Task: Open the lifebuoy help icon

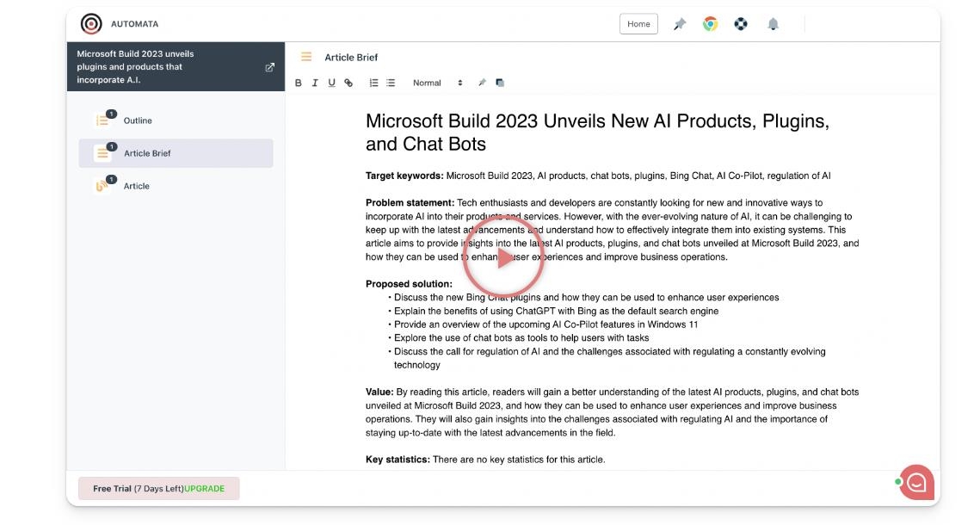Action: point(741,24)
